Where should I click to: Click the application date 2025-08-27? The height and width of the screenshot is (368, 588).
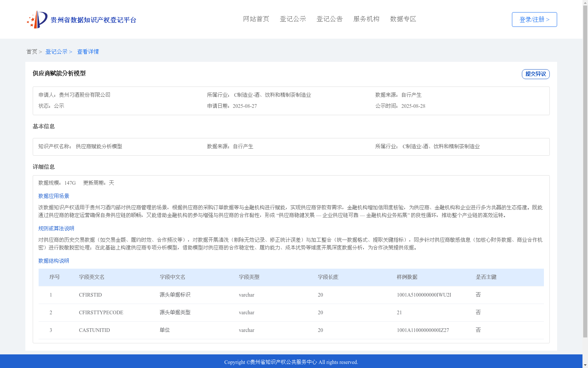(x=245, y=106)
